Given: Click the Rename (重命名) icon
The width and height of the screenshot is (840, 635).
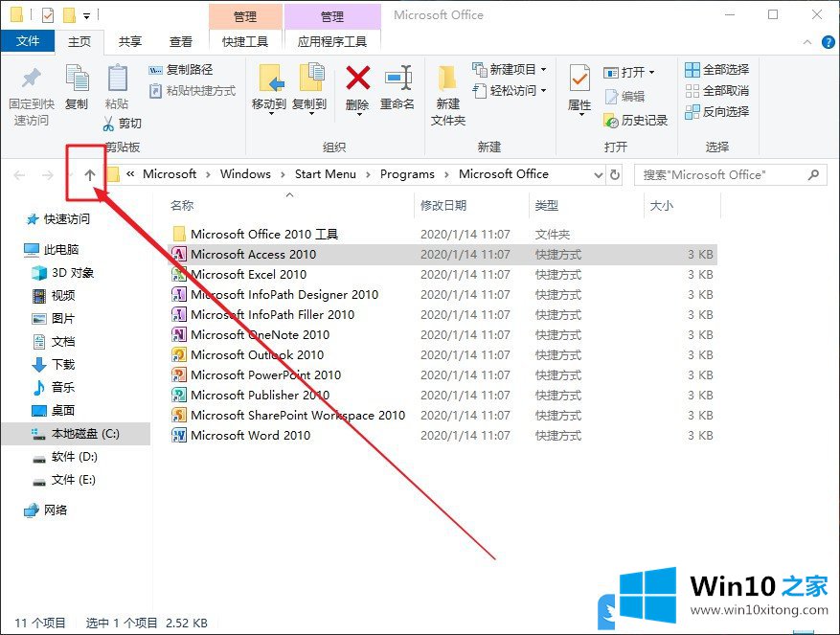Looking at the screenshot, I should 397,79.
